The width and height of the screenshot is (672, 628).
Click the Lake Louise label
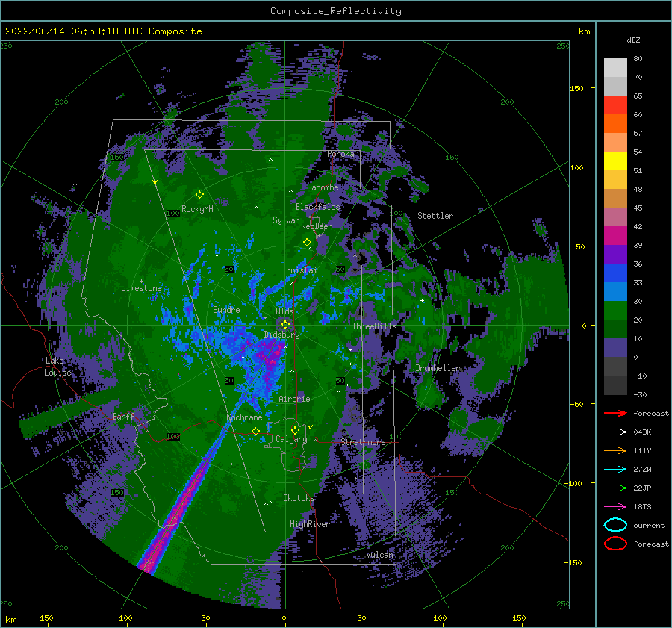(57, 367)
